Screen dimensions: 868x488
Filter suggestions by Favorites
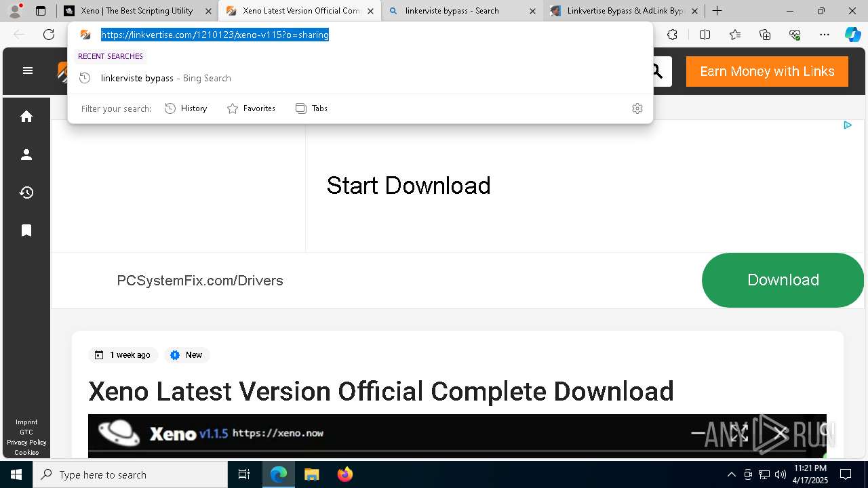coord(251,108)
